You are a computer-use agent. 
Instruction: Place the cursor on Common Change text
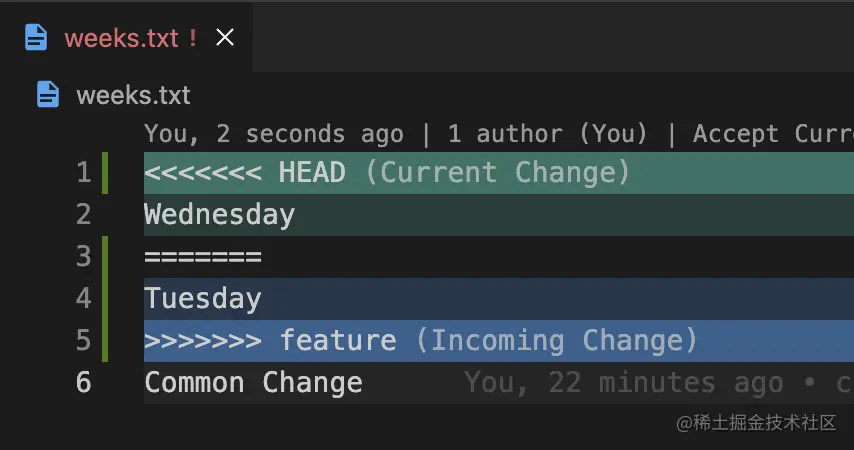point(253,383)
